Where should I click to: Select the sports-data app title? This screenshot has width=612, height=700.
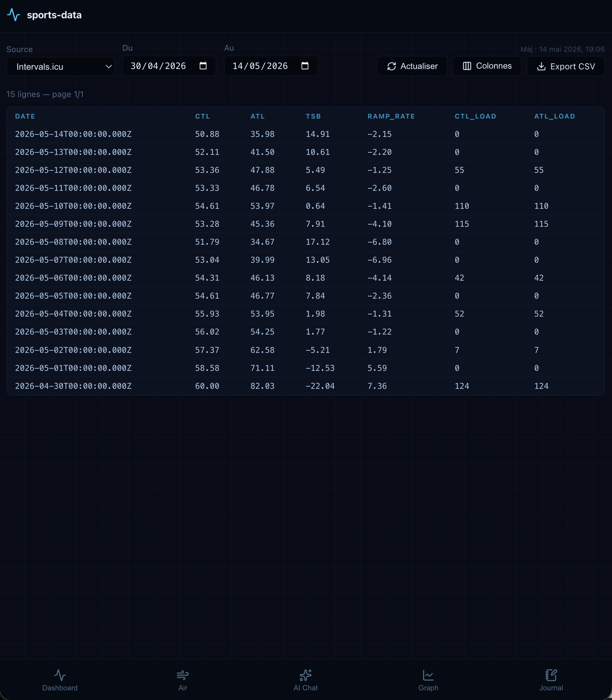54,15
